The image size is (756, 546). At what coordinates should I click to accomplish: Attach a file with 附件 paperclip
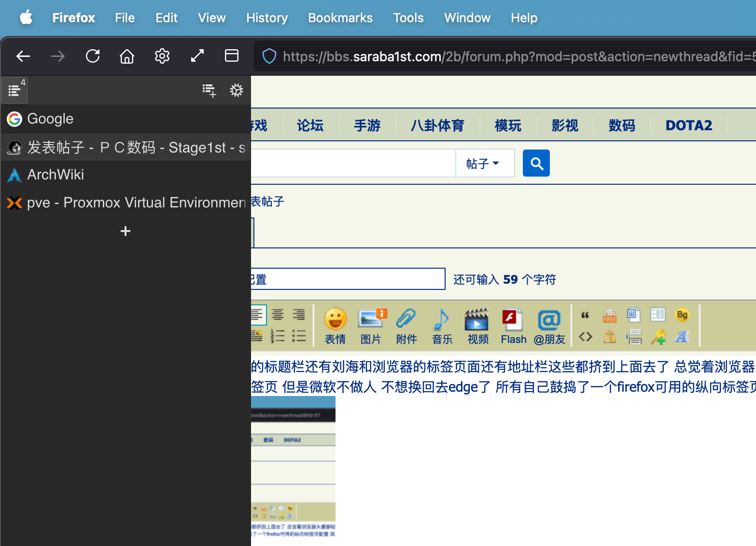406,326
